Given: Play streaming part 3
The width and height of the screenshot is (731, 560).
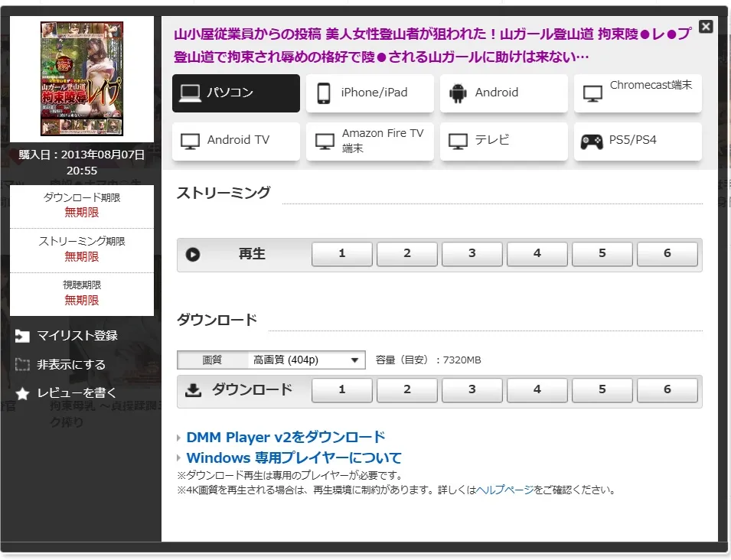Looking at the screenshot, I should [x=472, y=254].
